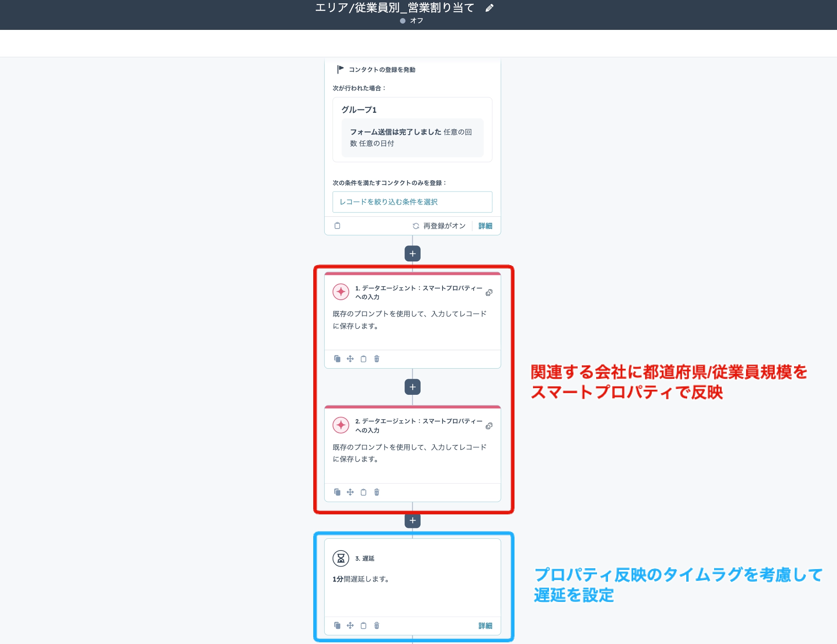Click clipboard icon on enrollment trigger card
Image resolution: width=837 pixels, height=644 pixels.
[x=337, y=226]
